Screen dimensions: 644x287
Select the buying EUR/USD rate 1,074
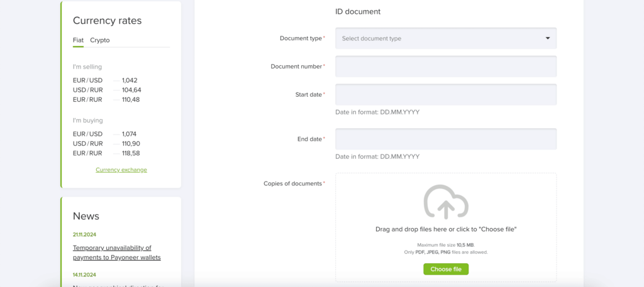click(130, 134)
